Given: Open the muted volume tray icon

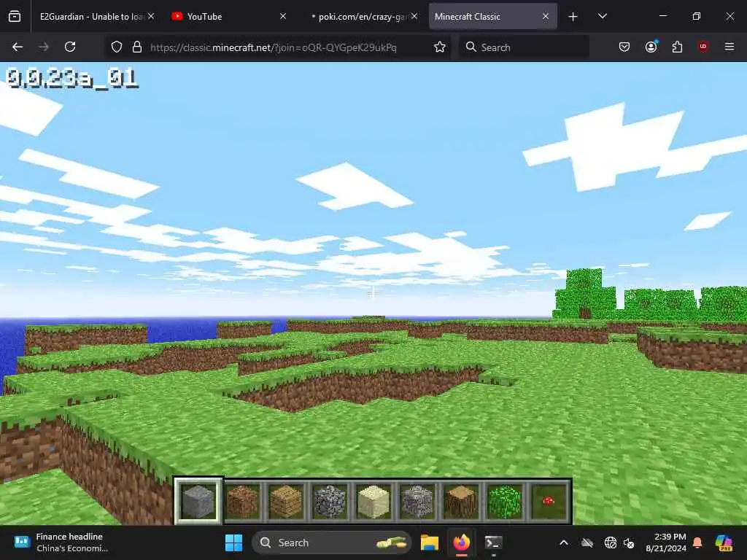Looking at the screenshot, I should click(x=630, y=542).
